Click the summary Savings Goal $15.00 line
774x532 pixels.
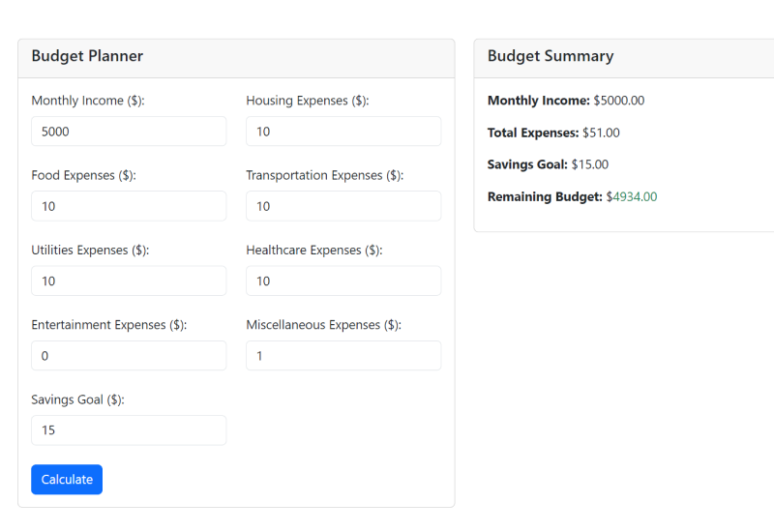[x=548, y=164]
